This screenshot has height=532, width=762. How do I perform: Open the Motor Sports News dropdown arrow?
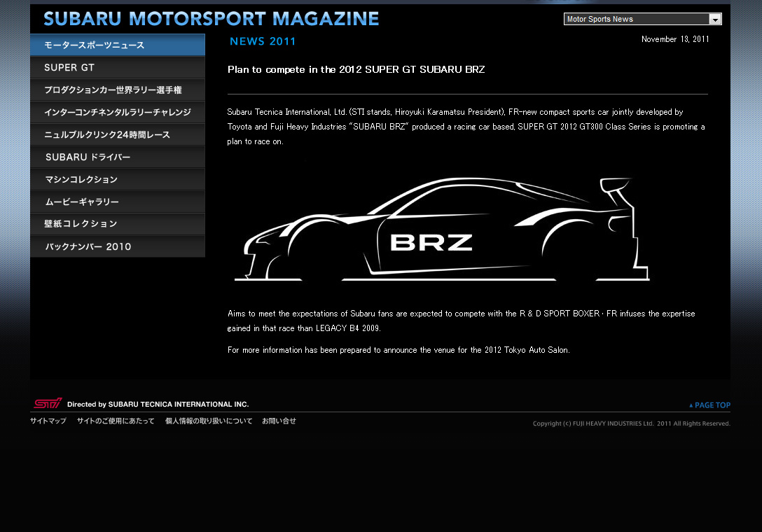coord(714,20)
